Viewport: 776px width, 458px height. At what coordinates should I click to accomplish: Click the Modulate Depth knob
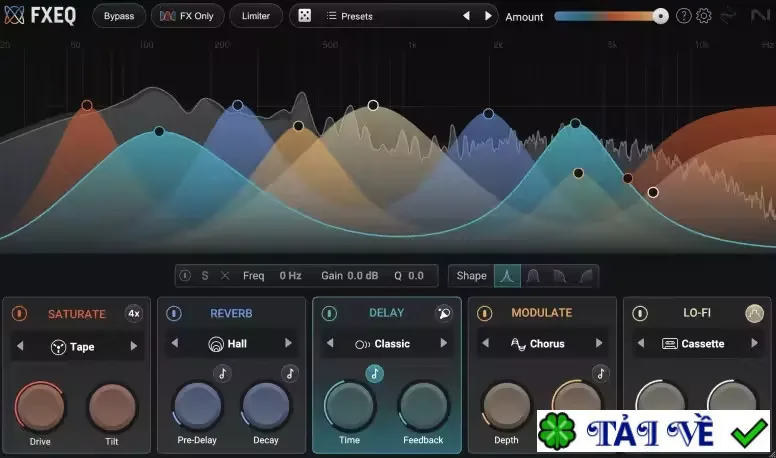[x=506, y=405]
